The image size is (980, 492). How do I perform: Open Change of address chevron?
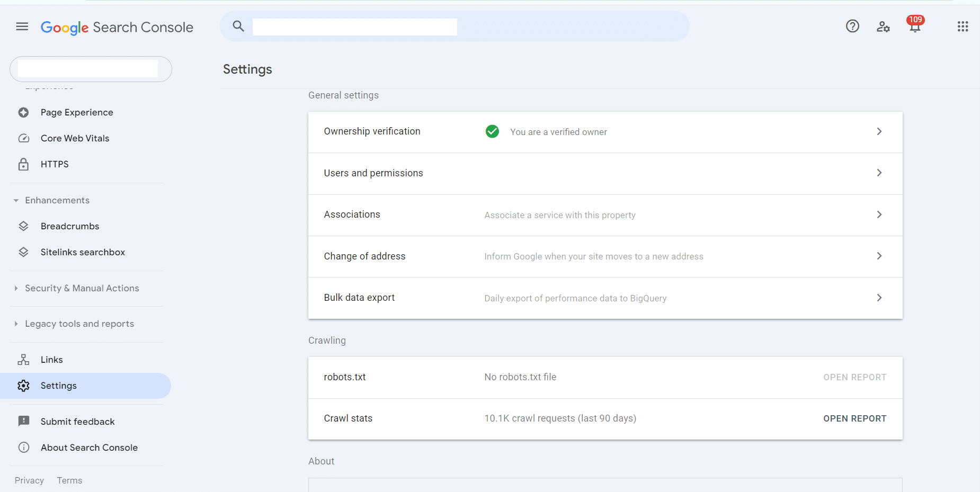tap(879, 256)
